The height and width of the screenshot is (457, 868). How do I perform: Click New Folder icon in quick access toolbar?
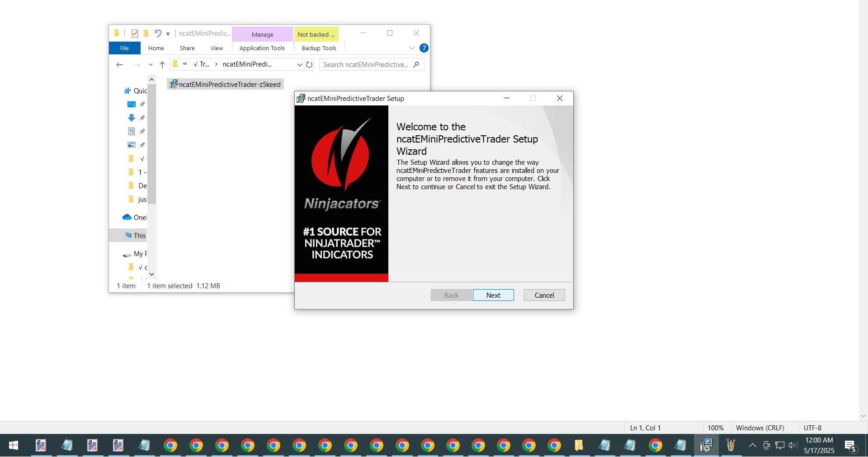(x=146, y=33)
